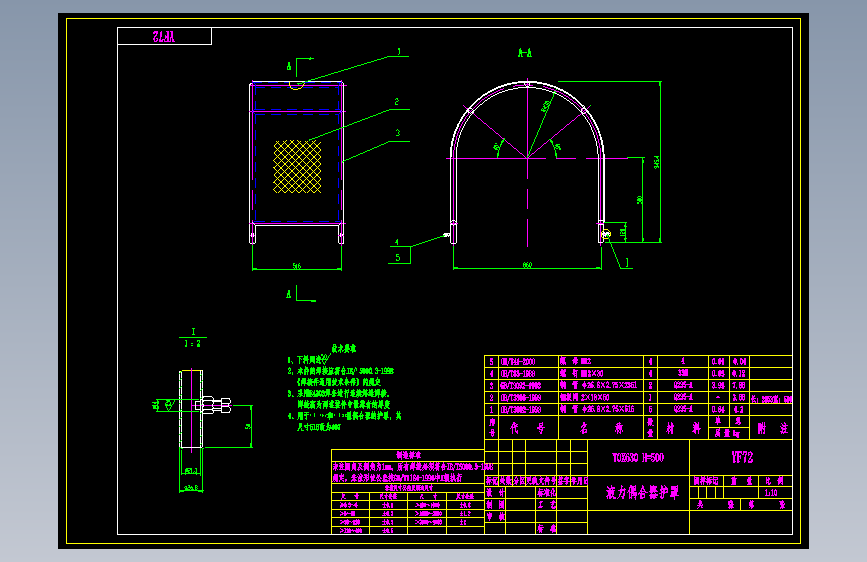Select parts list row 5 standard code

pos(518,361)
